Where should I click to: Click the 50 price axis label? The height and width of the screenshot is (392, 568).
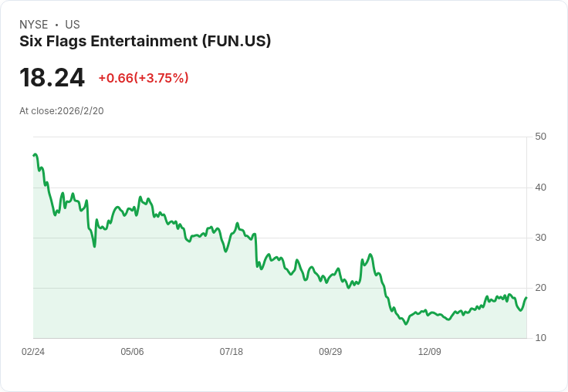(540, 137)
